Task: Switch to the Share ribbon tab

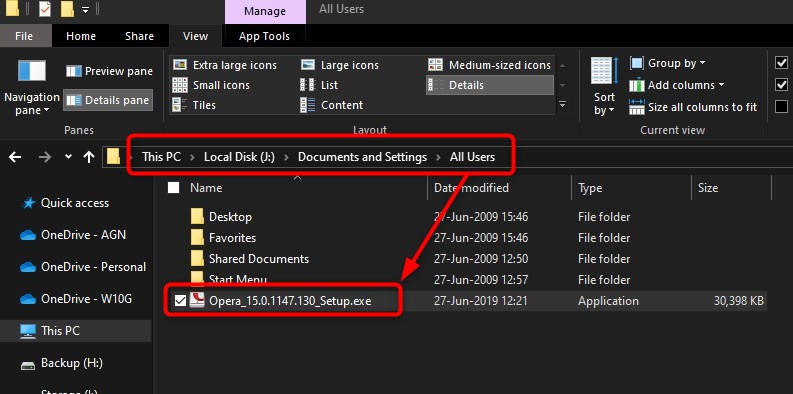Action: pyautogui.click(x=139, y=36)
